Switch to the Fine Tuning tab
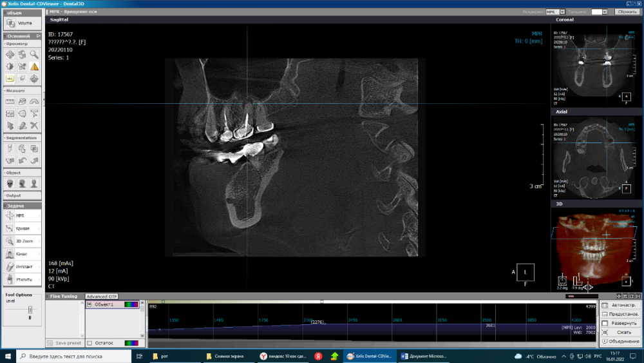This screenshot has width=644, height=363. pyautogui.click(x=64, y=297)
